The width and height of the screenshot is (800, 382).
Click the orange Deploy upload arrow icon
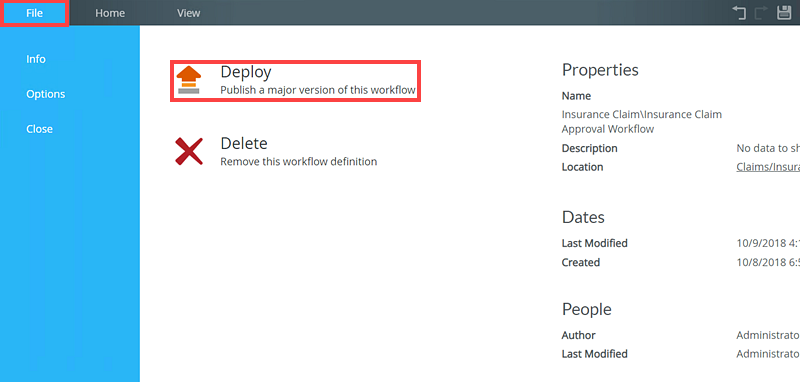(x=189, y=81)
